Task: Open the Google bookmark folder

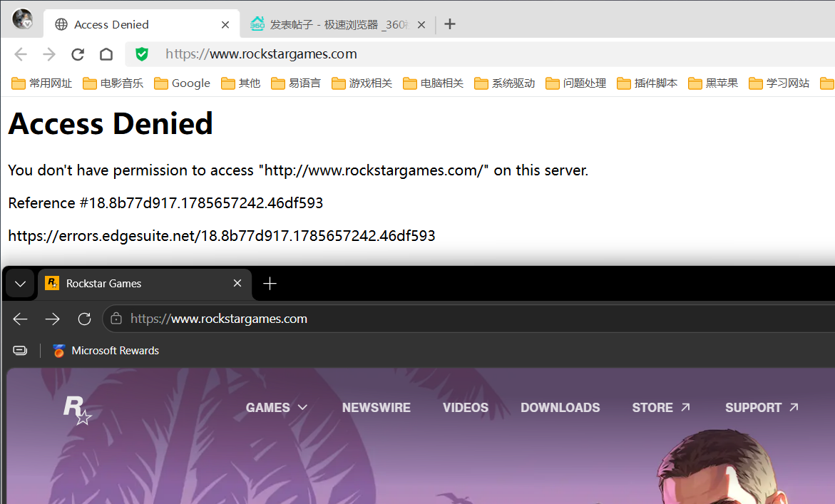Action: (x=182, y=83)
